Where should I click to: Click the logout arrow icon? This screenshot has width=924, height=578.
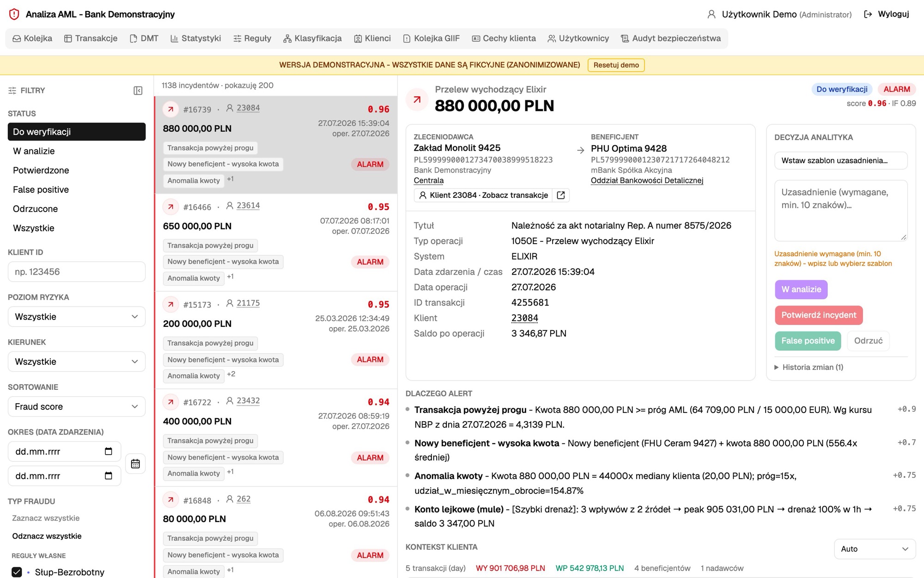(868, 14)
